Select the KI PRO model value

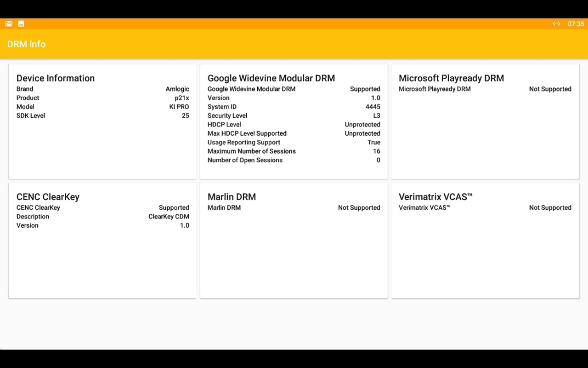[179, 107]
